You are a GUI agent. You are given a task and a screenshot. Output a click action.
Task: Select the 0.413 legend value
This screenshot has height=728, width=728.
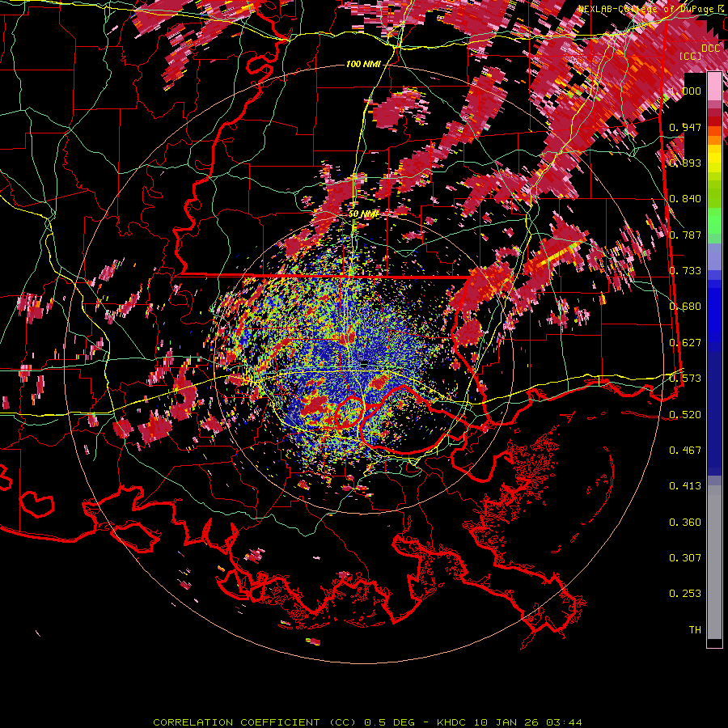coord(685,486)
